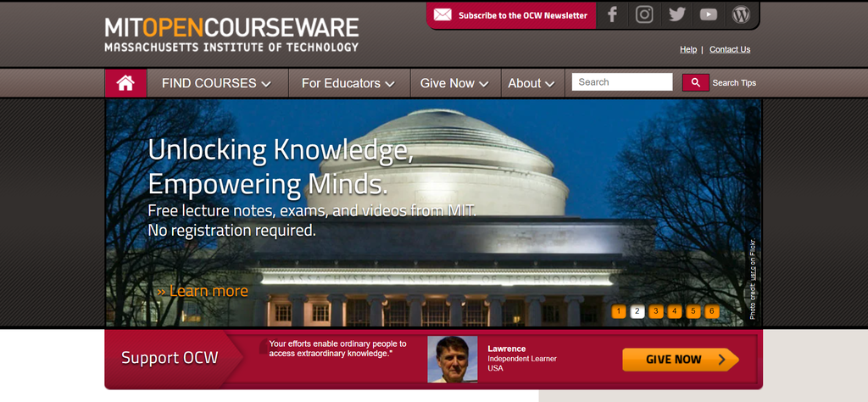Switch to carousel slide 3
Screen dimensions: 868x402
click(x=656, y=311)
